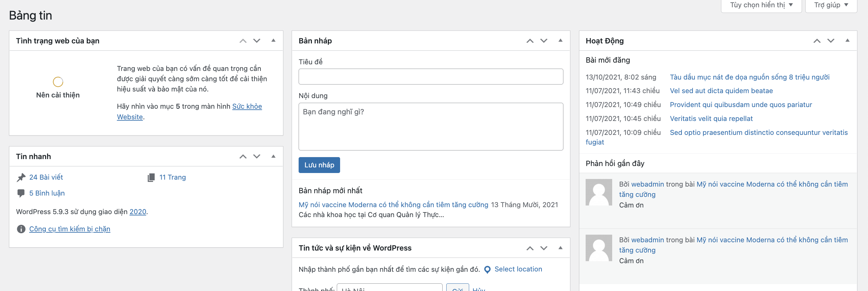
Task: Collapse the Tình trạng web của bạn panel
Action: click(273, 41)
